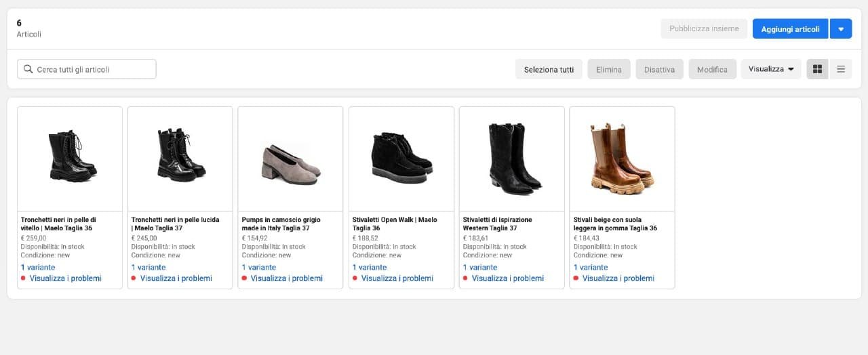Click the magnifier icon in search box
This screenshot has height=355, width=868.
pos(28,69)
